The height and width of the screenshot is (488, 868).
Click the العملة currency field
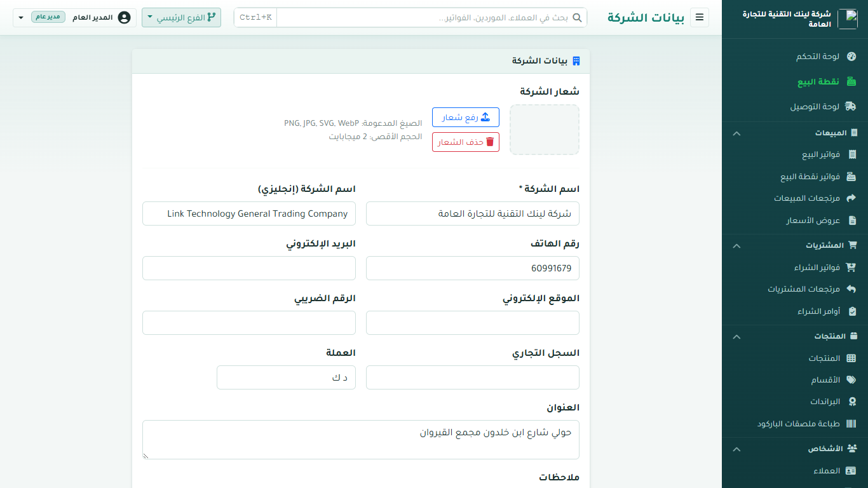(x=286, y=377)
